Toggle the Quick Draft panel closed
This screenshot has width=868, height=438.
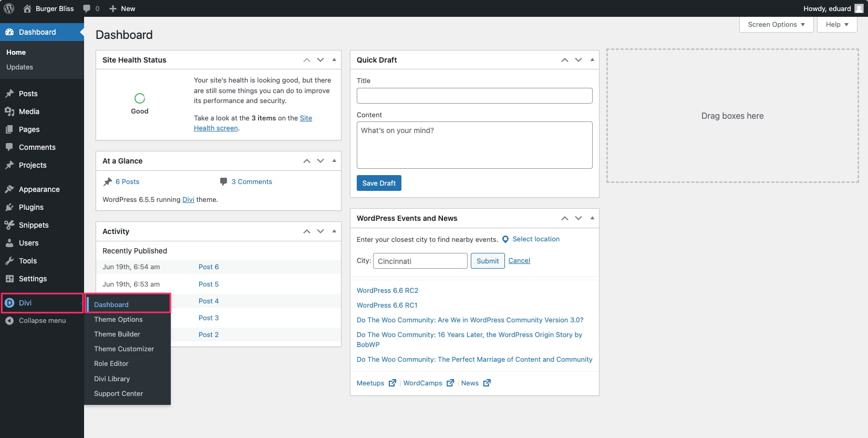point(592,60)
